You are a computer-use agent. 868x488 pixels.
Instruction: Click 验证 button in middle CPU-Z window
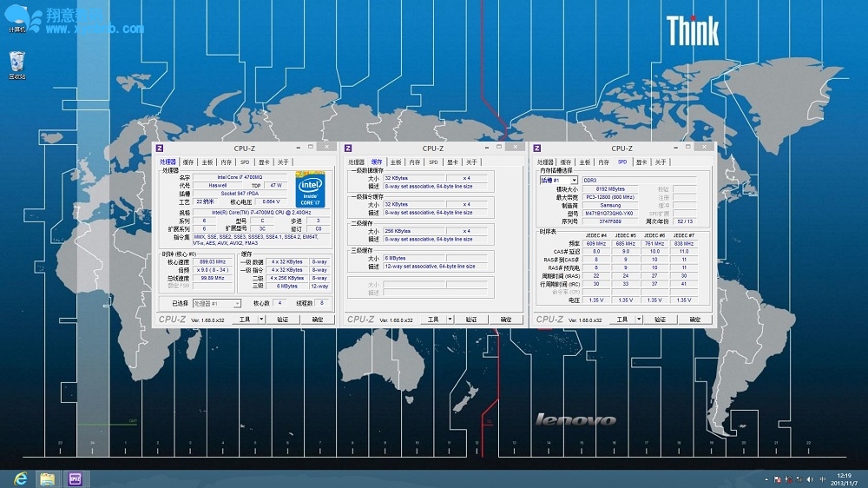(471, 320)
